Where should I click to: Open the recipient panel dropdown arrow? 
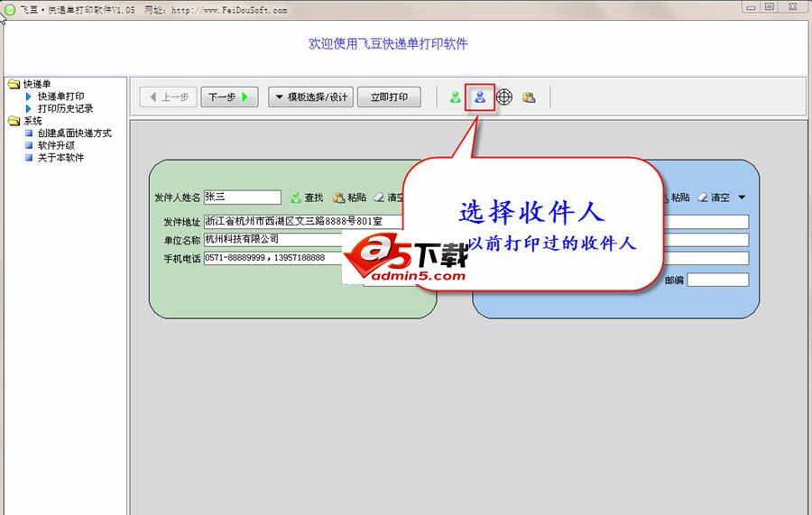(742, 198)
